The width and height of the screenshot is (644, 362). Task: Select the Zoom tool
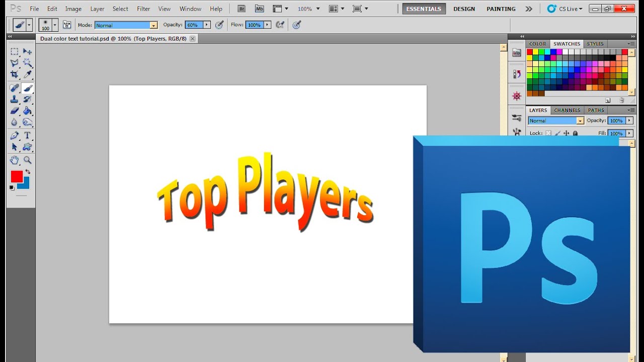coord(28,160)
